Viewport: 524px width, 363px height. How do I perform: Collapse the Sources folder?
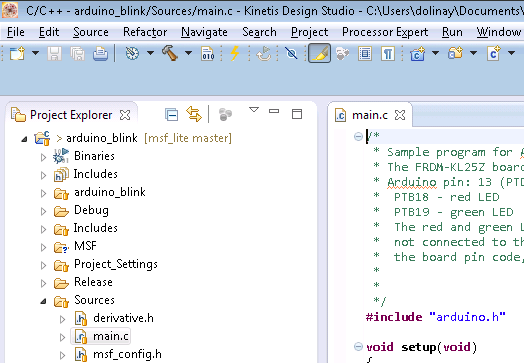pyautogui.click(x=43, y=301)
